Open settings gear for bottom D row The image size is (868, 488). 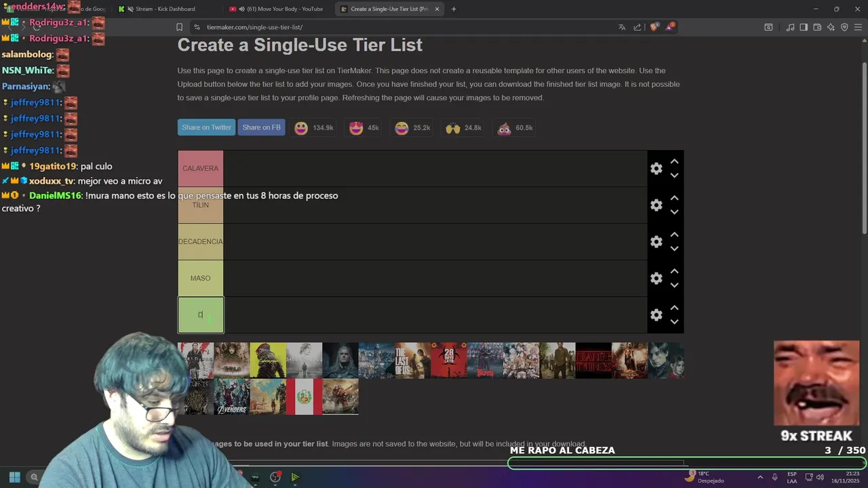point(656,315)
